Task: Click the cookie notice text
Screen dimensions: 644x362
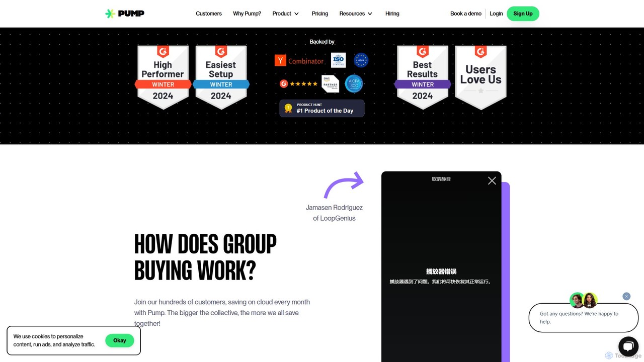Action: point(54,340)
